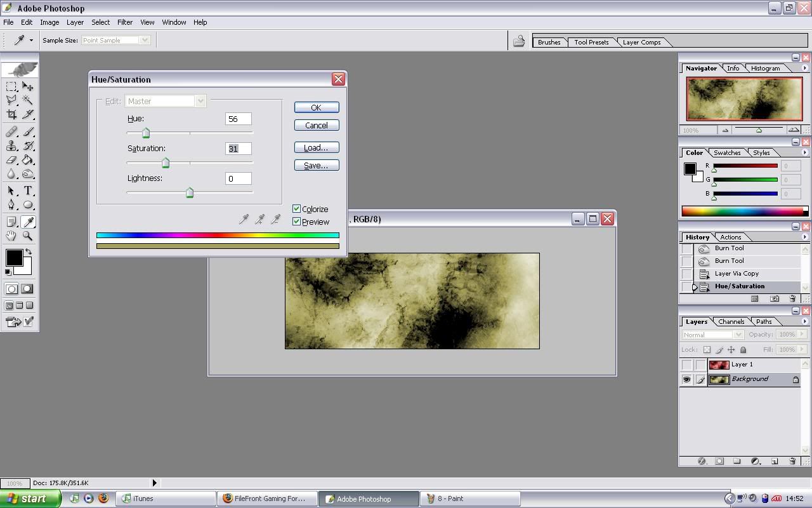Uncheck the Colorize checkbox
The width and height of the screenshot is (812, 508).
point(296,209)
